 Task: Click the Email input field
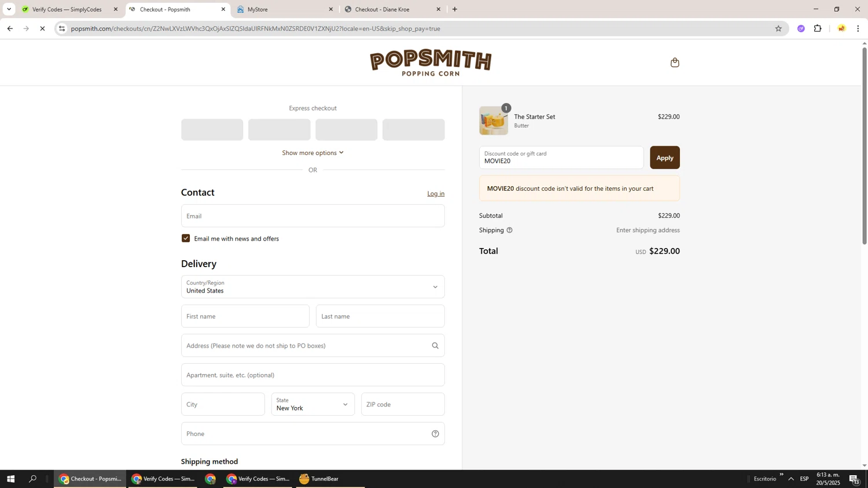coord(313,216)
